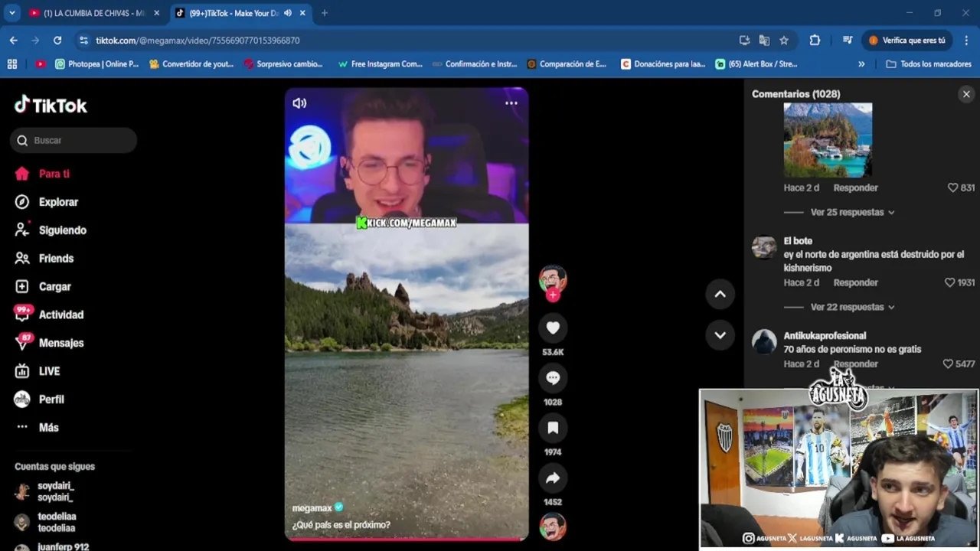Image resolution: width=980 pixels, height=551 pixels.
Task: Open Todos los marcadores folder
Action: [x=929, y=64]
